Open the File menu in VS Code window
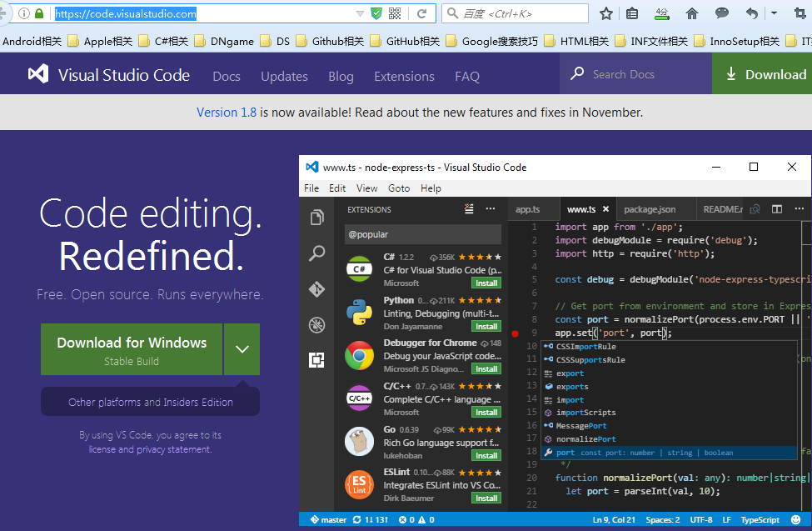 (x=311, y=188)
